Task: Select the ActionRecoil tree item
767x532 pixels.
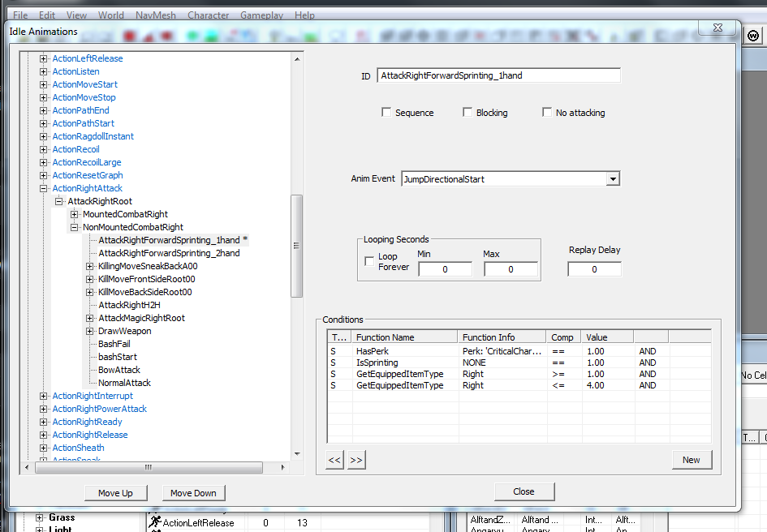Action: tap(75, 149)
